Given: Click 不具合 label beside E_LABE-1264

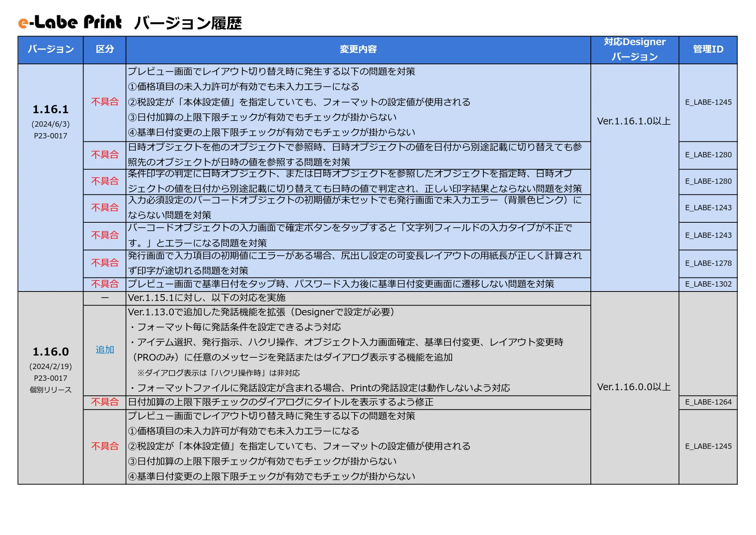Looking at the screenshot, I should pos(105,402).
